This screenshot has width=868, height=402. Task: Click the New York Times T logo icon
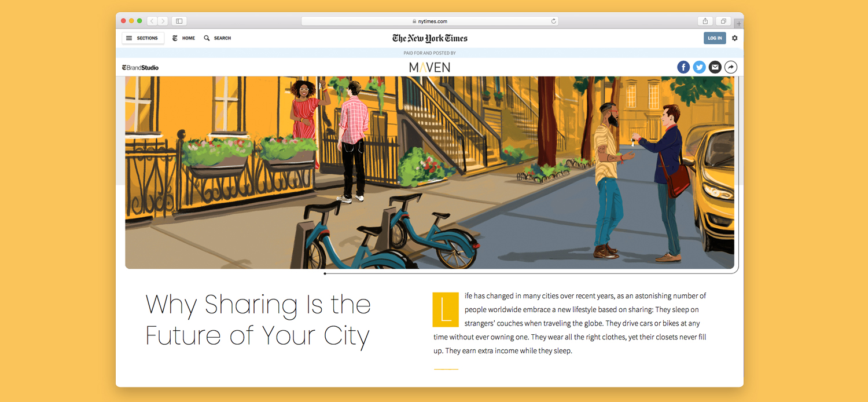[175, 38]
